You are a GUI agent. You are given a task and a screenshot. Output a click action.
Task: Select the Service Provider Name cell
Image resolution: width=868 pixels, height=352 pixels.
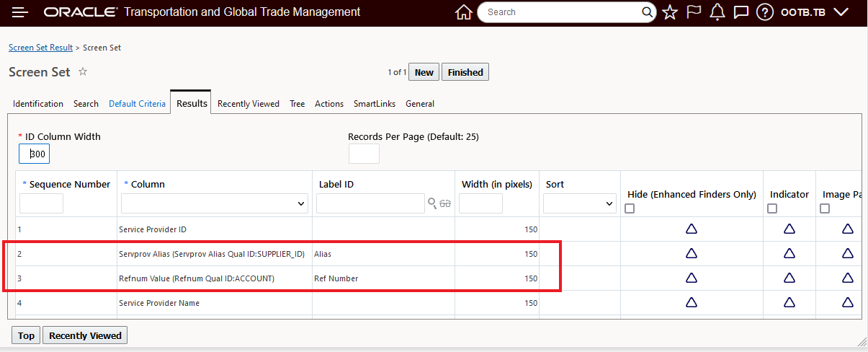pyautogui.click(x=215, y=303)
